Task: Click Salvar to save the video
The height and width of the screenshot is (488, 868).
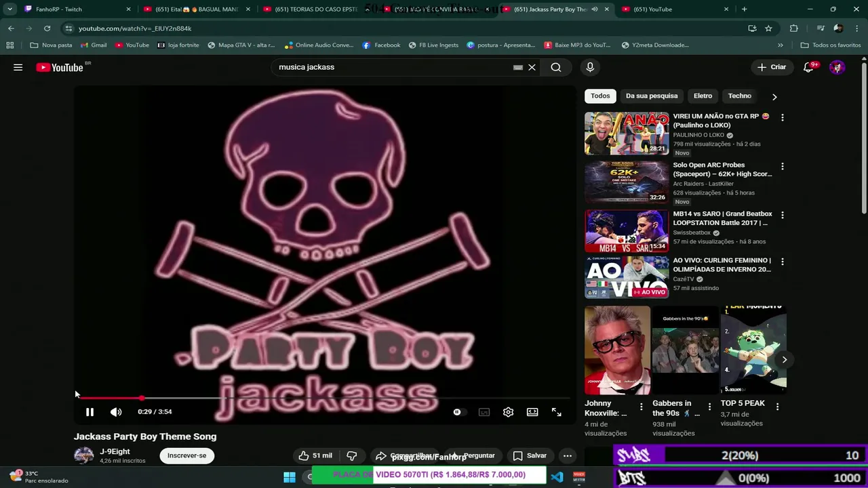Action: 530,455
